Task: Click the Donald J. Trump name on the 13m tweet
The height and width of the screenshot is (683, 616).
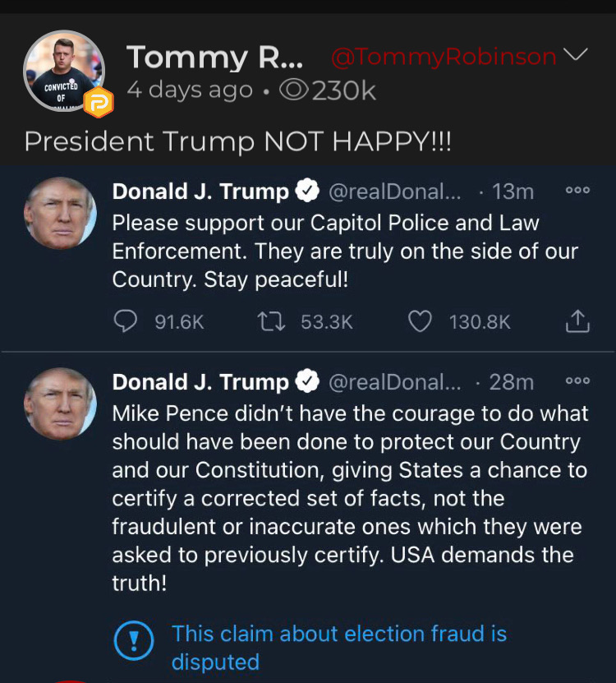Action: click(200, 192)
